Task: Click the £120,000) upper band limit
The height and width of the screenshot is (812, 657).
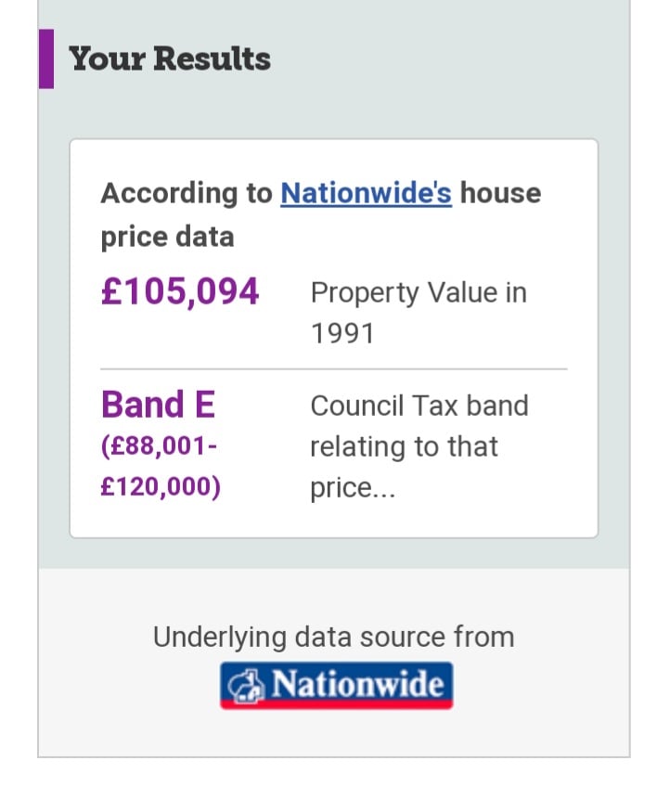Action: pyautogui.click(x=161, y=487)
